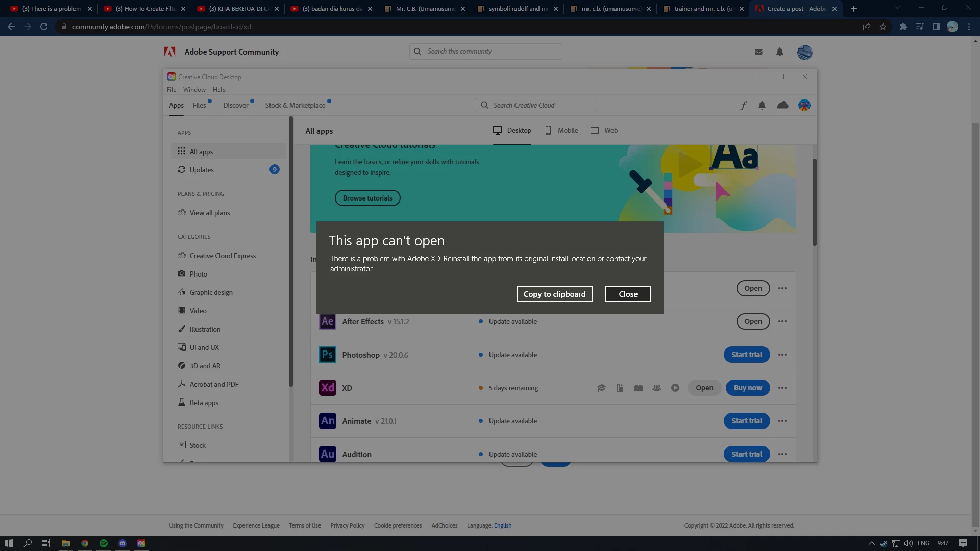Close the app can't open dialog

click(x=628, y=294)
